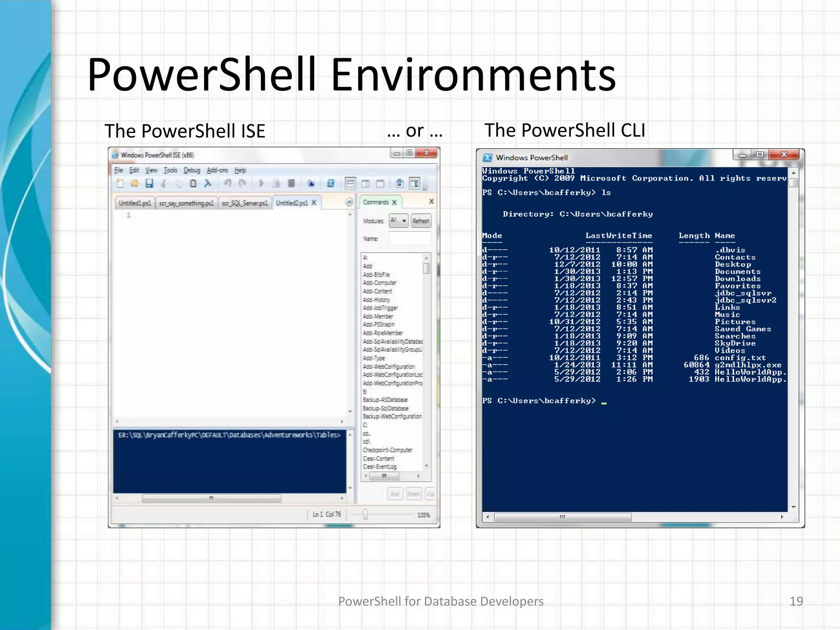The height and width of the screenshot is (630, 840).
Task: Switch to scr_SQL_Server.ps1 tab
Action: click(245, 203)
